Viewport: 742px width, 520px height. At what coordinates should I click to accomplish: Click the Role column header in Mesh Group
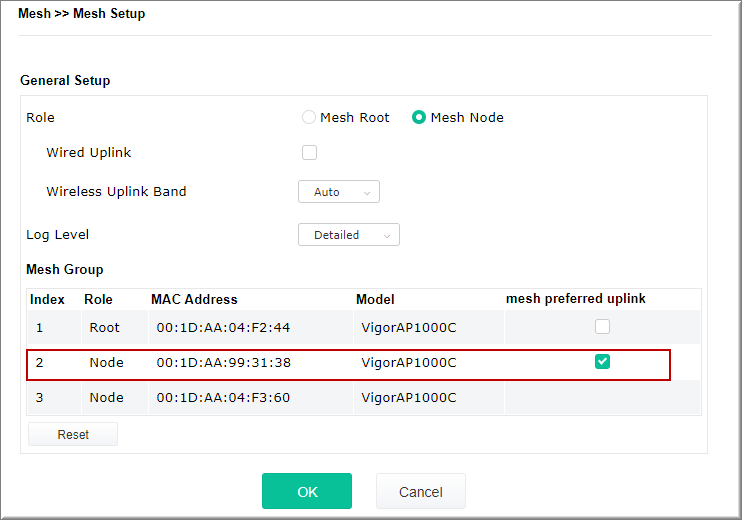click(x=98, y=299)
